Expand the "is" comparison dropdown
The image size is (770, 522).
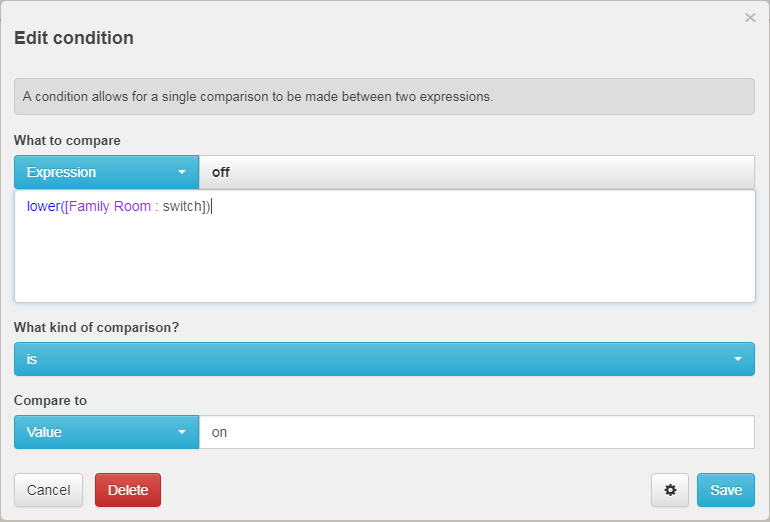click(x=384, y=359)
